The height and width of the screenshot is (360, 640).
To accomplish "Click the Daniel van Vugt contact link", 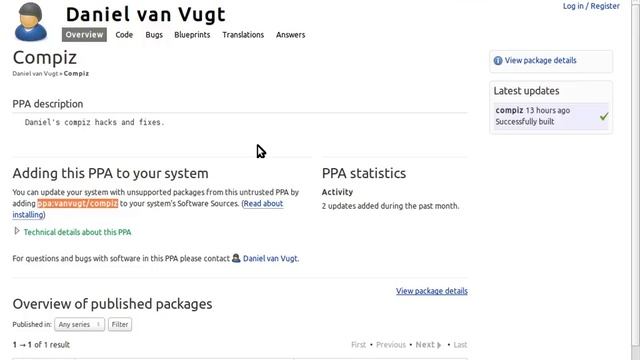I will pyautogui.click(x=271, y=258).
